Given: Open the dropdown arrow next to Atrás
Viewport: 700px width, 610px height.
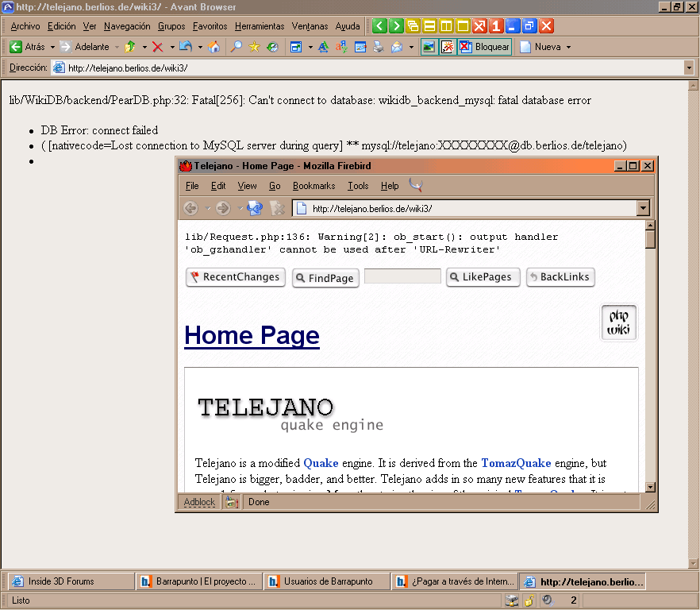Looking at the screenshot, I should [x=52, y=47].
